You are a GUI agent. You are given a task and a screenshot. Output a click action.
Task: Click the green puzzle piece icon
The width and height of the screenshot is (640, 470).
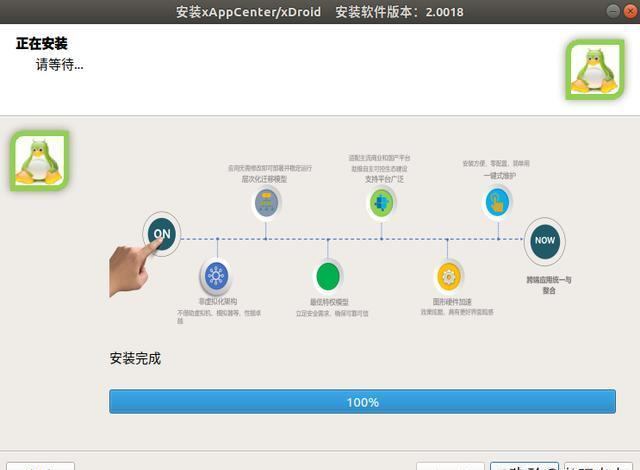[382, 202]
